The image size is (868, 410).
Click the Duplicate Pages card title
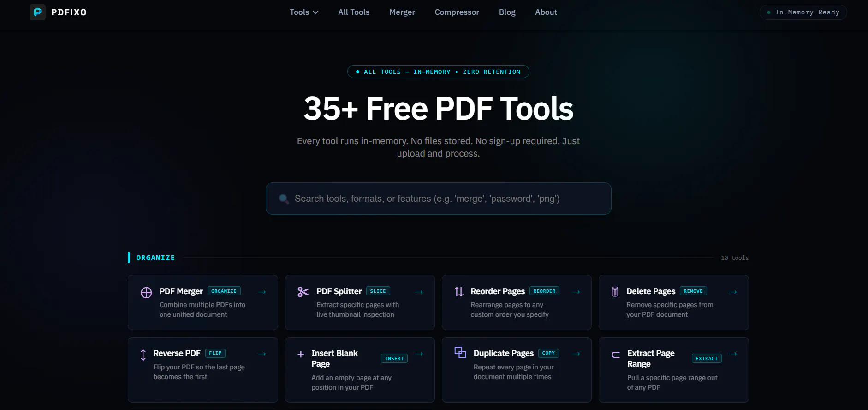pyautogui.click(x=504, y=353)
